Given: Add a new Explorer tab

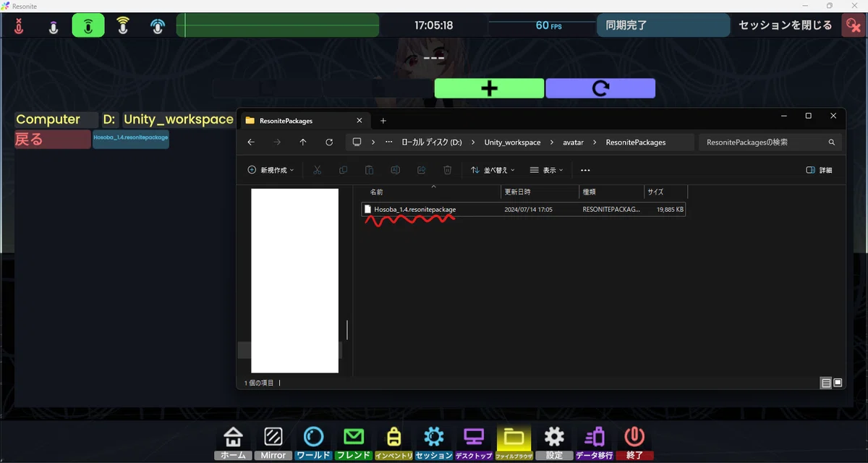Looking at the screenshot, I should (x=383, y=121).
